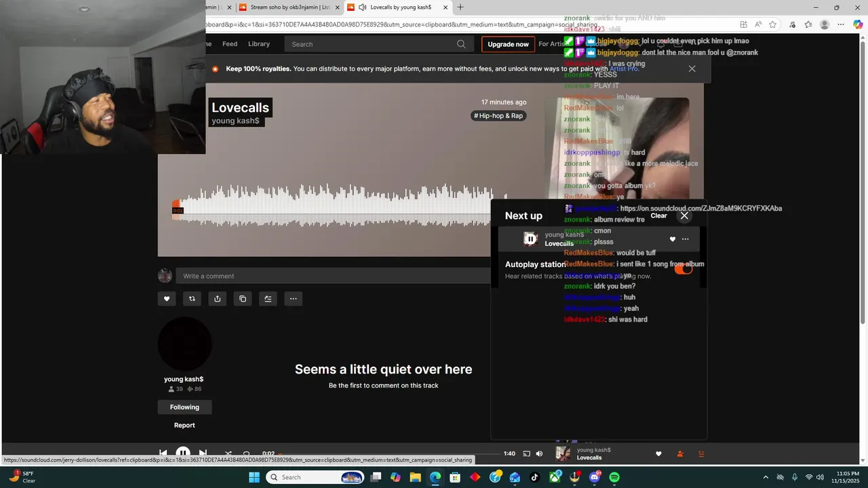Open File Explorer from the taskbar
Viewport: 868px width, 488px height.
coord(415,477)
